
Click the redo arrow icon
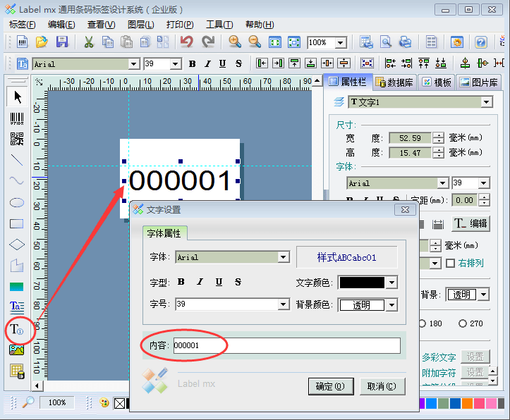click(x=207, y=42)
